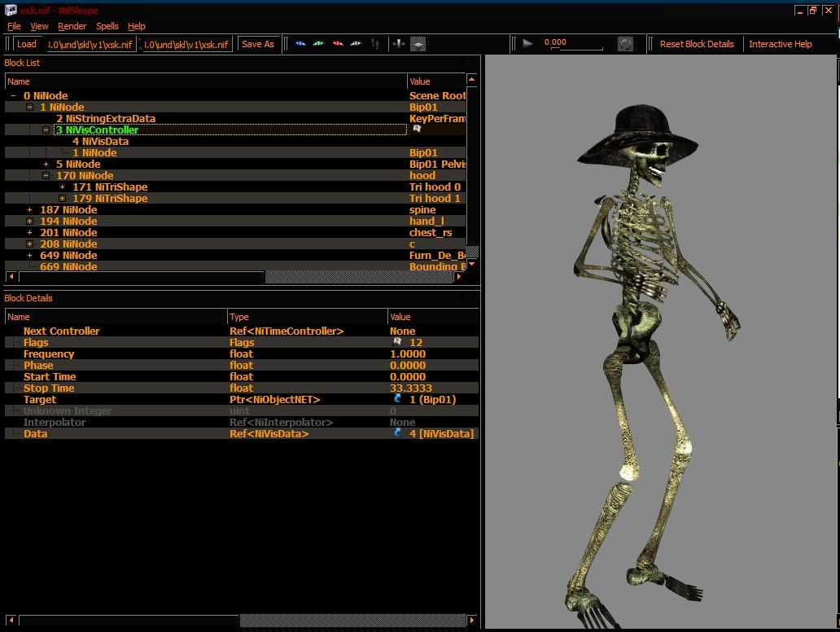The image size is (840, 632).
Task: Select the 'Next Controller' row in Block Details
Action: coord(242,331)
